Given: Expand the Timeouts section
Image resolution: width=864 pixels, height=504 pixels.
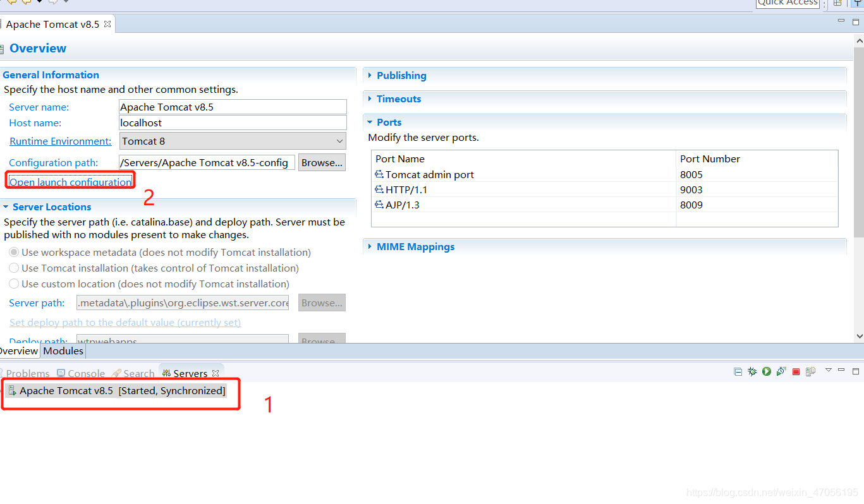Looking at the screenshot, I should coord(370,99).
